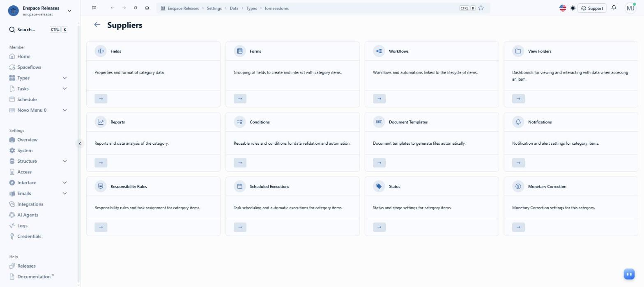Collapse the sidebar with chevron handle
Screen dimensions: 644x287
coord(80,143)
